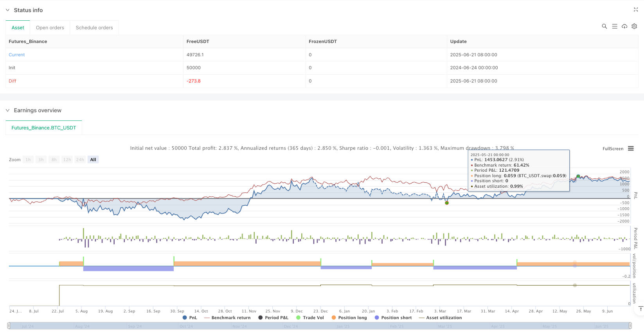
Task: Click the left handle of range navigator
Action: pyautogui.click(x=9, y=325)
